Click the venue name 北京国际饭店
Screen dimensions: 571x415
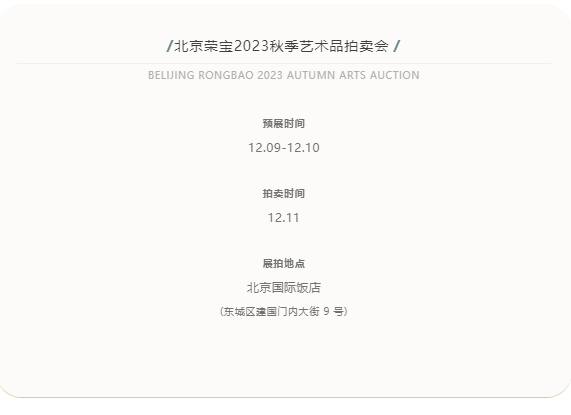pyautogui.click(x=284, y=288)
